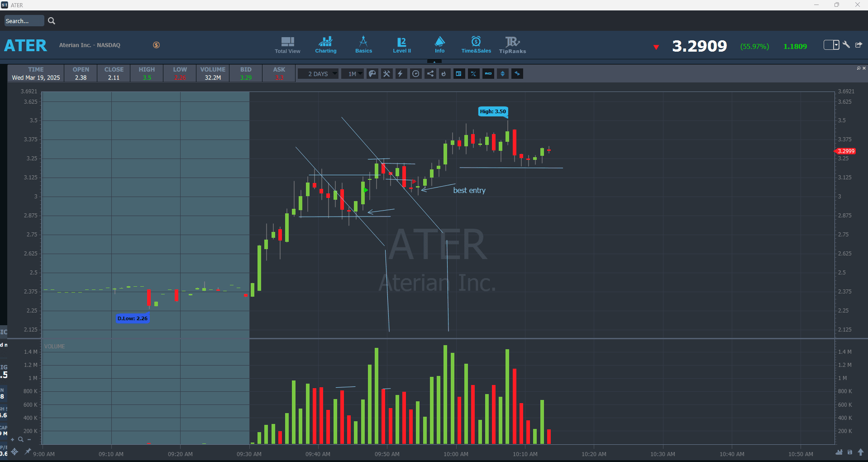Toggle the blue up-down arrows button

tap(503, 73)
